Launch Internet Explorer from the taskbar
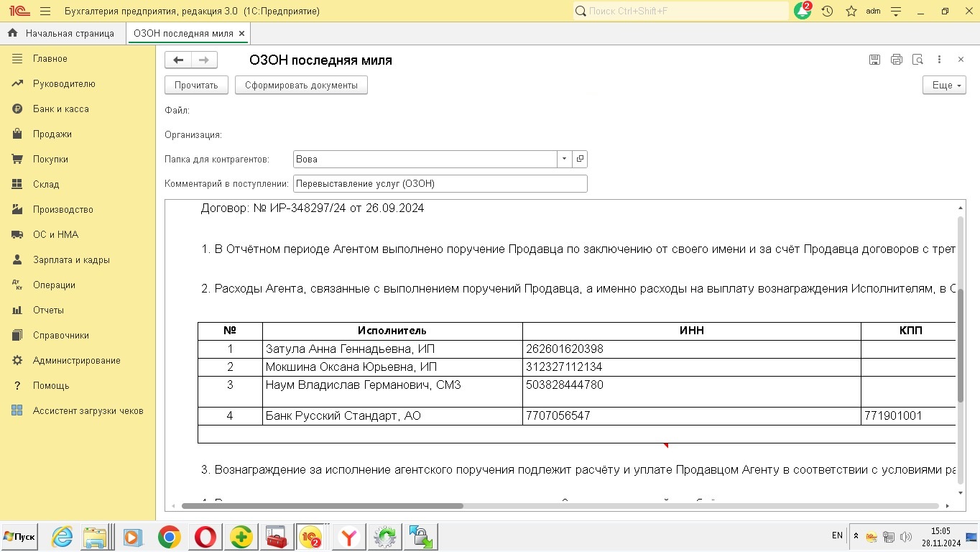 click(63, 537)
